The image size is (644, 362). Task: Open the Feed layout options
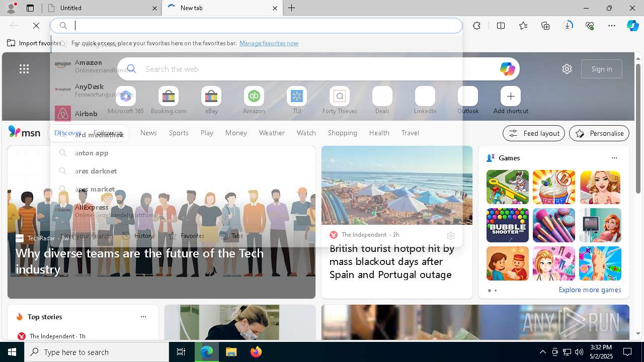tap(534, 133)
